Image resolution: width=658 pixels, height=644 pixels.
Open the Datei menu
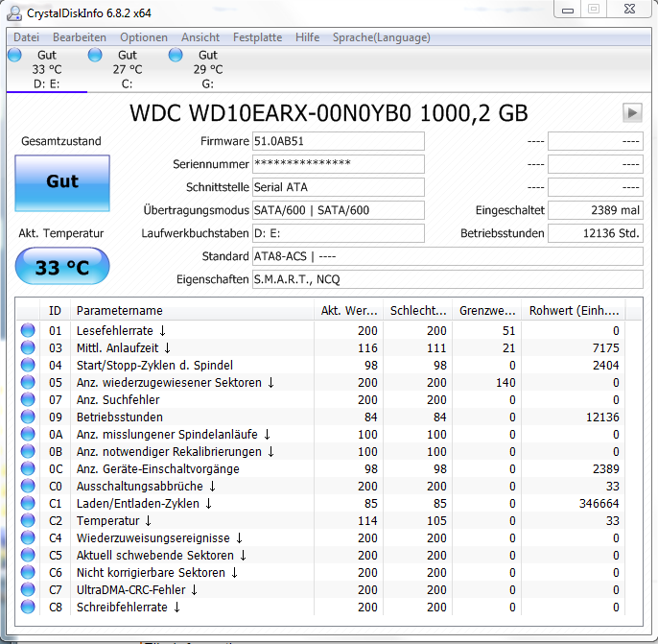(x=26, y=37)
